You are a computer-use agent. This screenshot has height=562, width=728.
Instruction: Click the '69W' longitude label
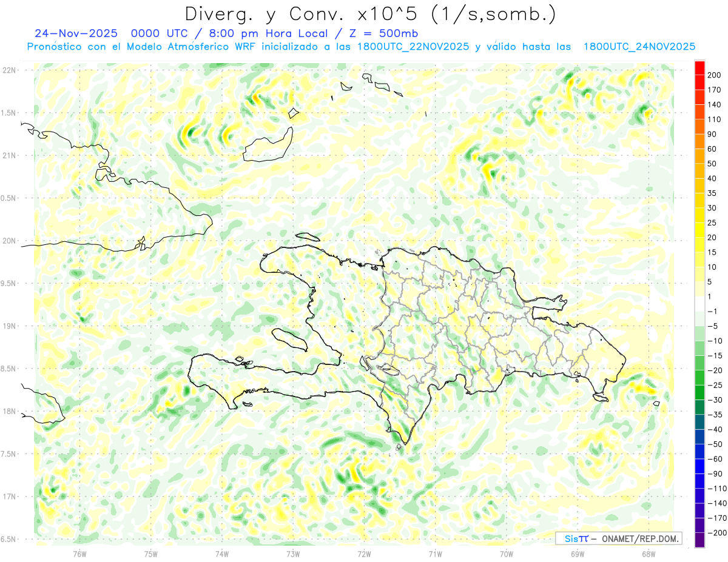[x=578, y=554]
